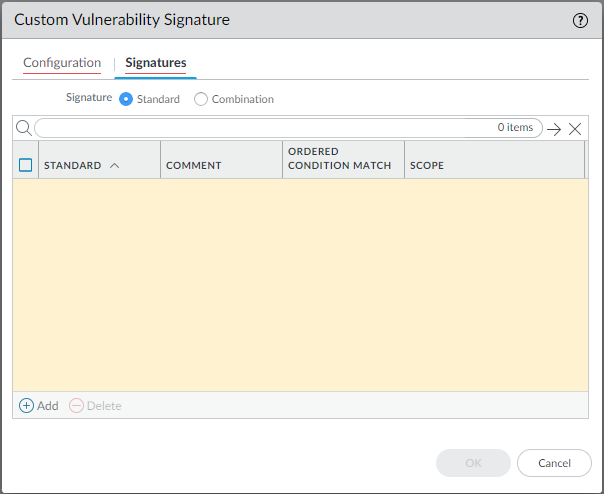Sort by the Standard column arrow
Viewport: 604px width, 494px height.
click(114, 165)
